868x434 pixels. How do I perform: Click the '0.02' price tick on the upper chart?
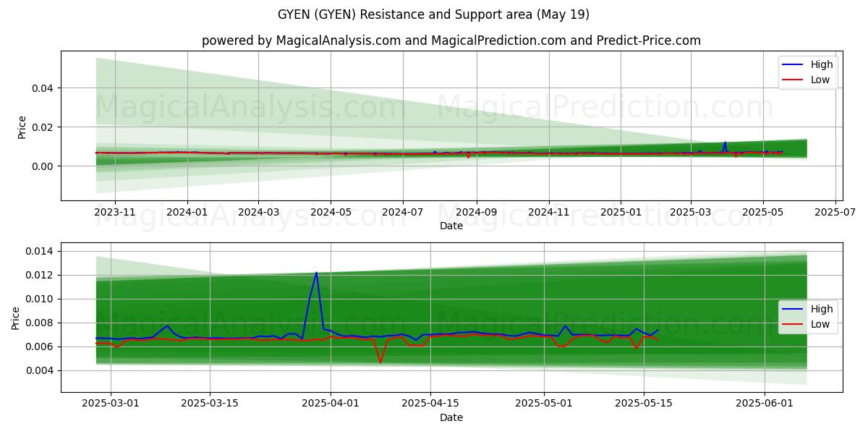pos(44,127)
